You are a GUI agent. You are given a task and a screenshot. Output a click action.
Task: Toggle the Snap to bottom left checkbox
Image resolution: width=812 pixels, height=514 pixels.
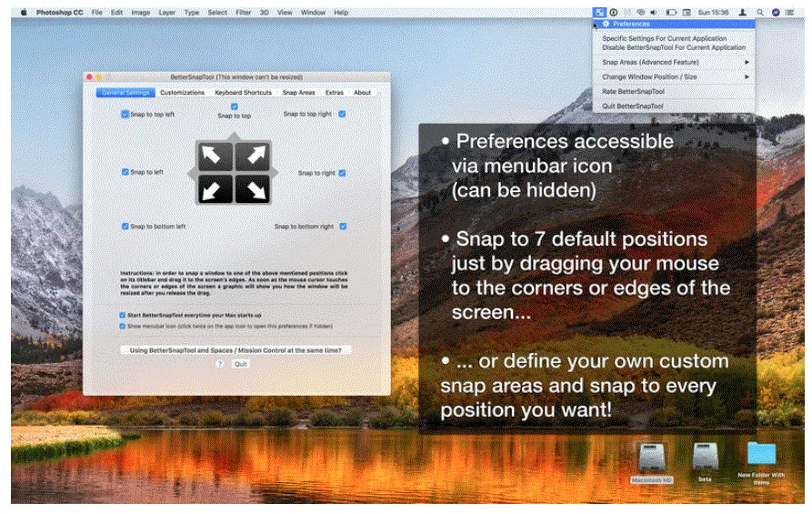tap(125, 226)
